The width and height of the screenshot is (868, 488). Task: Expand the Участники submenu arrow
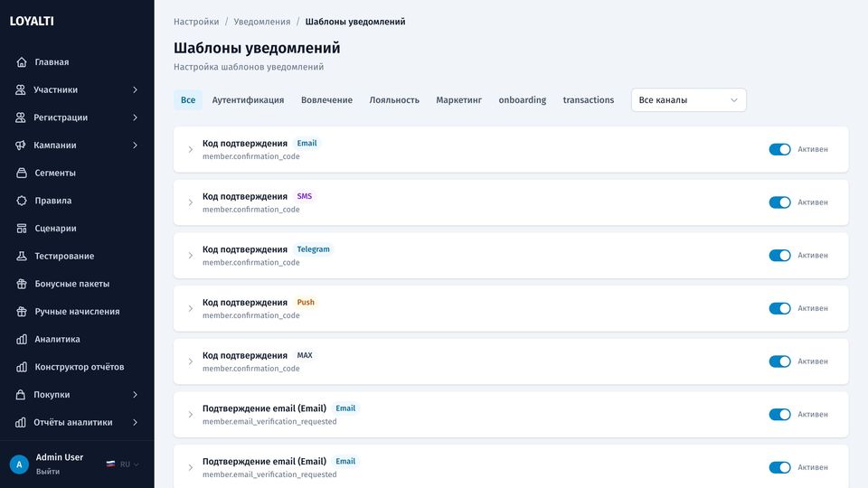(135, 89)
